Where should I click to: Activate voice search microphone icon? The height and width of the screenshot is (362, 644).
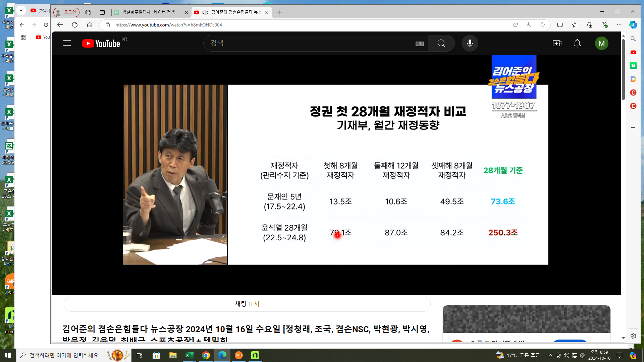[x=470, y=43]
